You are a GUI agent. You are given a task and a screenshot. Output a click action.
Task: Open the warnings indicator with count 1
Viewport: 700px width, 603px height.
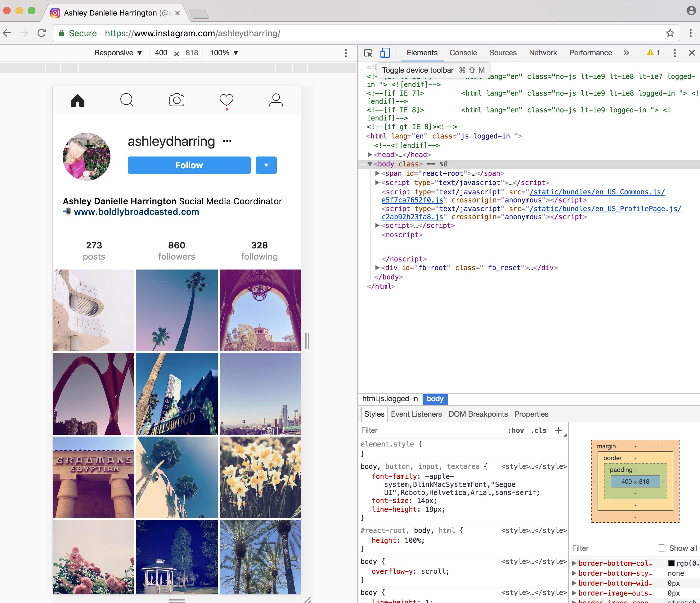653,53
